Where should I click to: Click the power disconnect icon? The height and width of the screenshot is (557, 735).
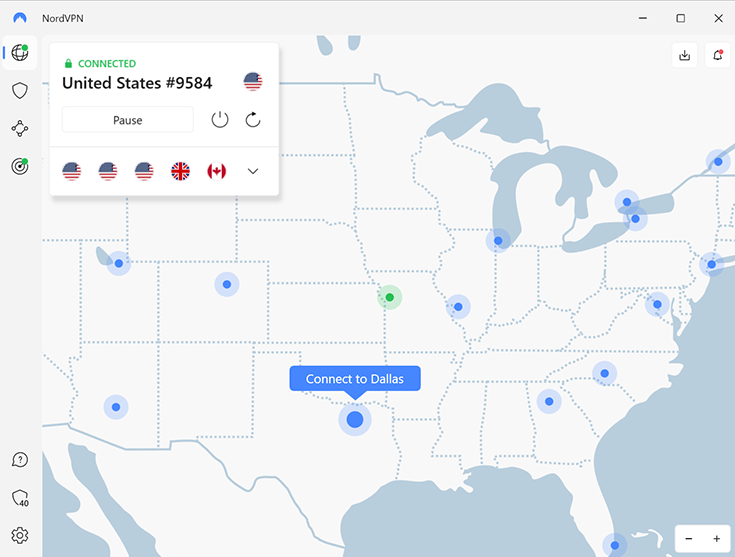[x=220, y=120]
